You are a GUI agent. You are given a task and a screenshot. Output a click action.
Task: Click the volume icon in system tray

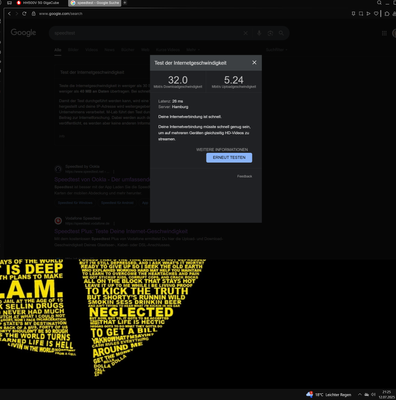coord(374,395)
